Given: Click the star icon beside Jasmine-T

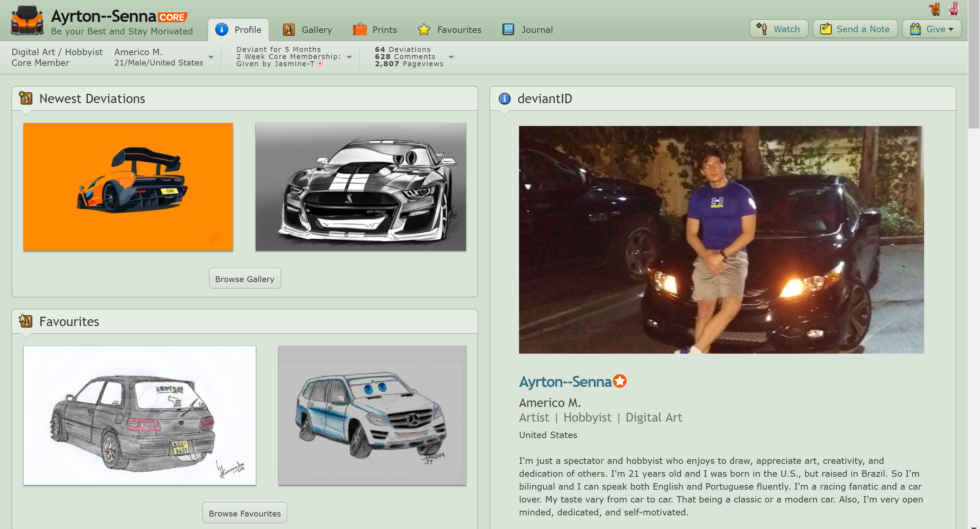Looking at the screenshot, I should (320, 64).
